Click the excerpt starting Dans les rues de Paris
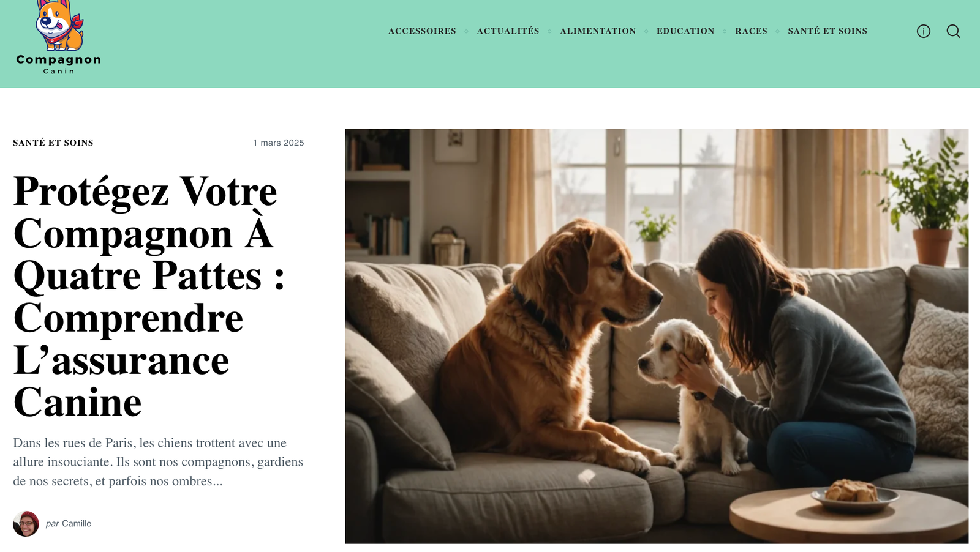 158,462
